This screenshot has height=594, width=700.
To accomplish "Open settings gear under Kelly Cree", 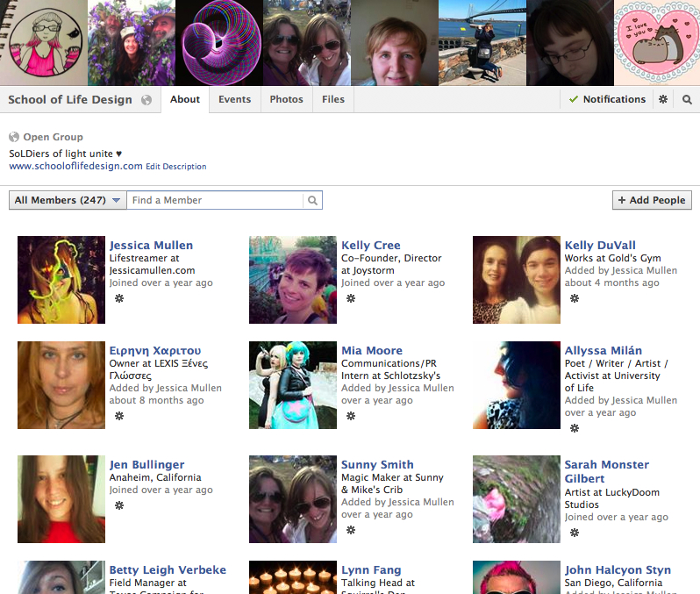I will coord(351,298).
